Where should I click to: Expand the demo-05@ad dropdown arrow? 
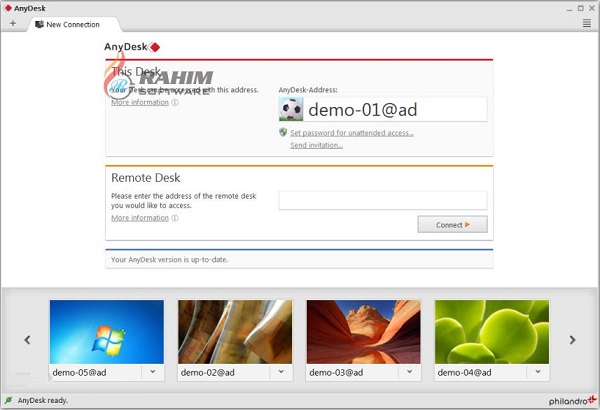(x=153, y=372)
